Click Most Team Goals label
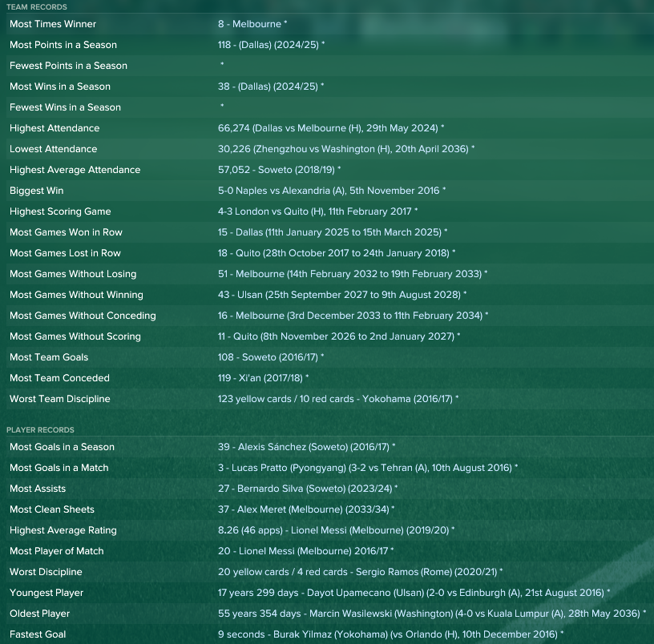Screen dimensions: 654x644 pos(49,357)
